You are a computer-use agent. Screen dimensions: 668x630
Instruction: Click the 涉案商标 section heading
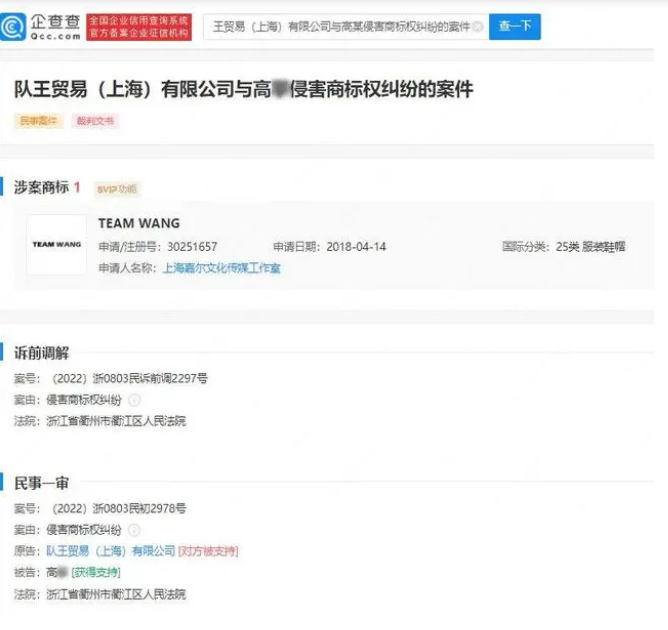click(x=41, y=187)
